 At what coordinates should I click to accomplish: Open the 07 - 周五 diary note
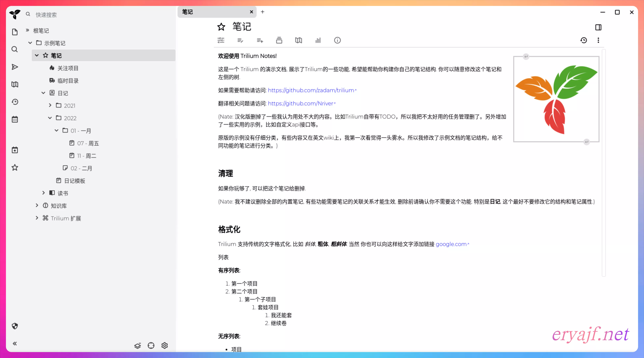pos(88,143)
